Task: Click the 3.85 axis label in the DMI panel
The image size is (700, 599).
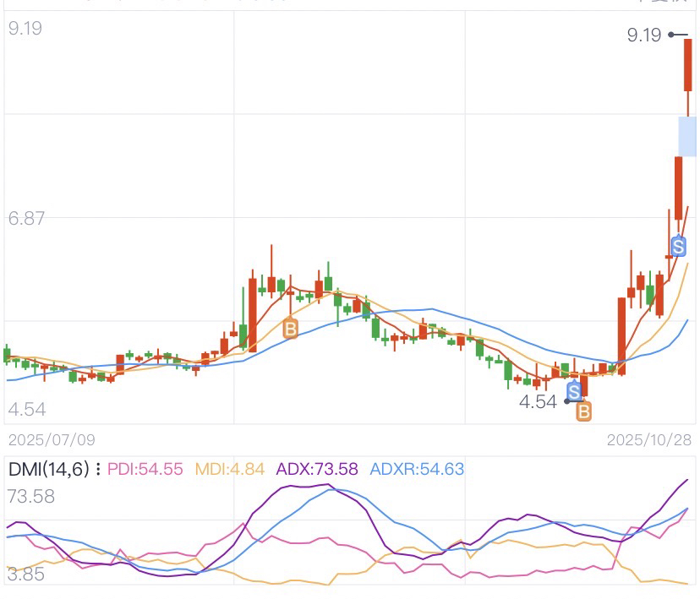Action: (25, 574)
